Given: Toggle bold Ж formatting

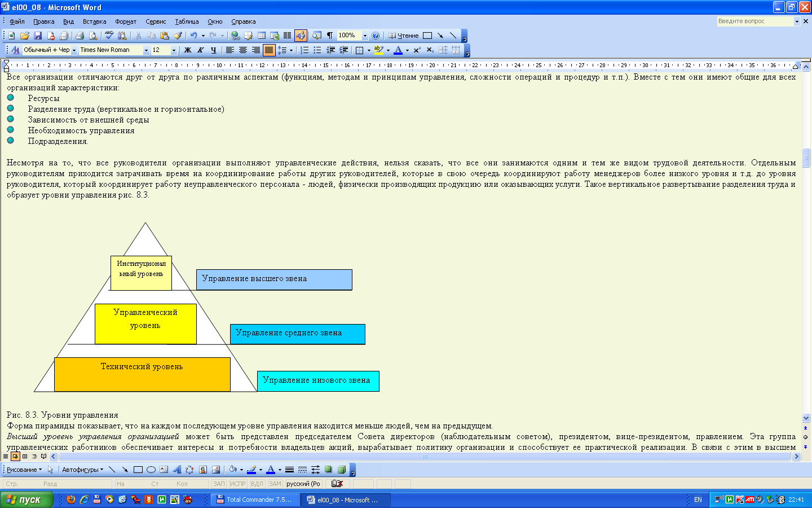Looking at the screenshot, I should coord(188,50).
